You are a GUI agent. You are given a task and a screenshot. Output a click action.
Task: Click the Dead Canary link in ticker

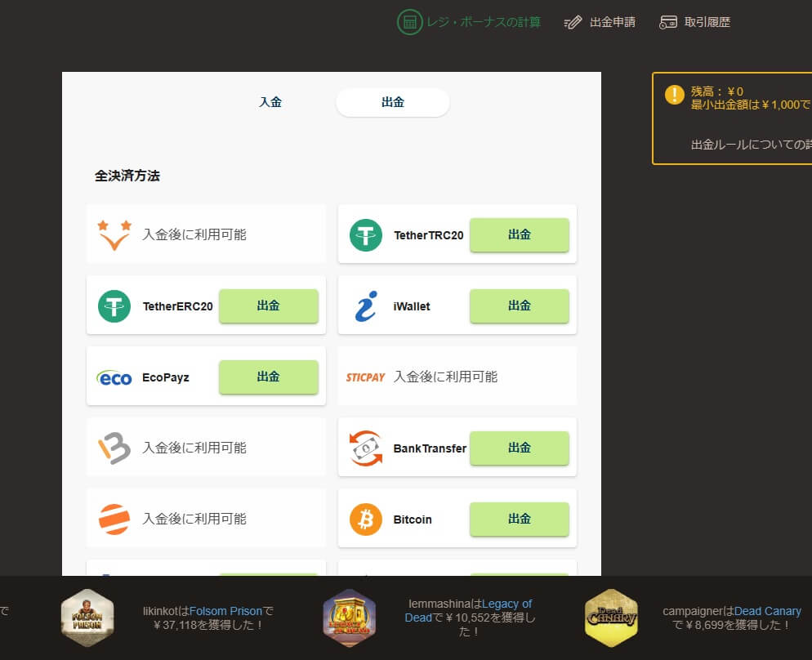pyautogui.click(x=767, y=611)
